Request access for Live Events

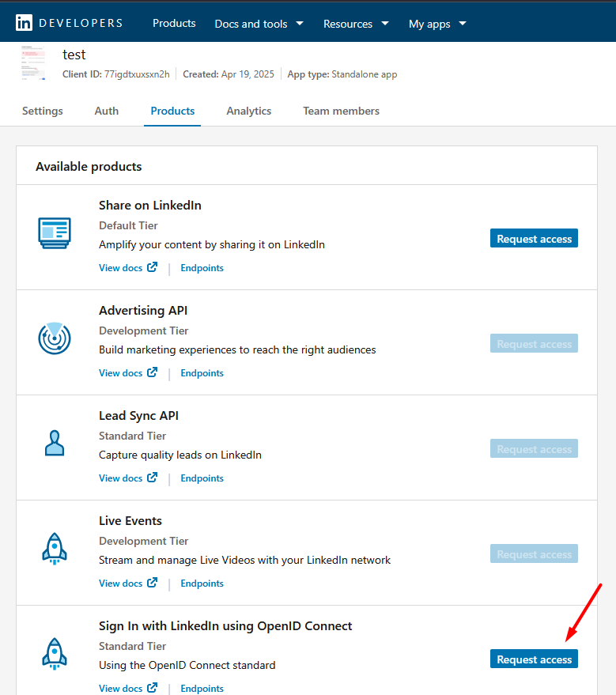[534, 553]
